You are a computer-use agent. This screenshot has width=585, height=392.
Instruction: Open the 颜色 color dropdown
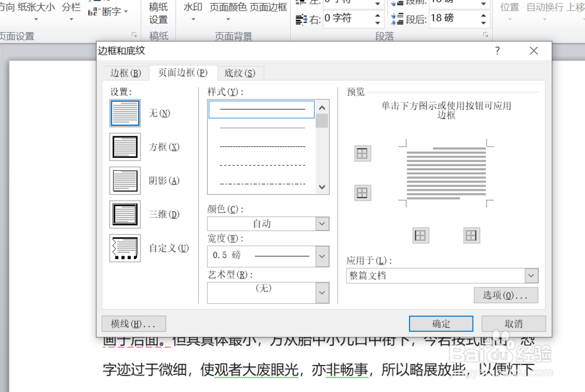pos(322,223)
